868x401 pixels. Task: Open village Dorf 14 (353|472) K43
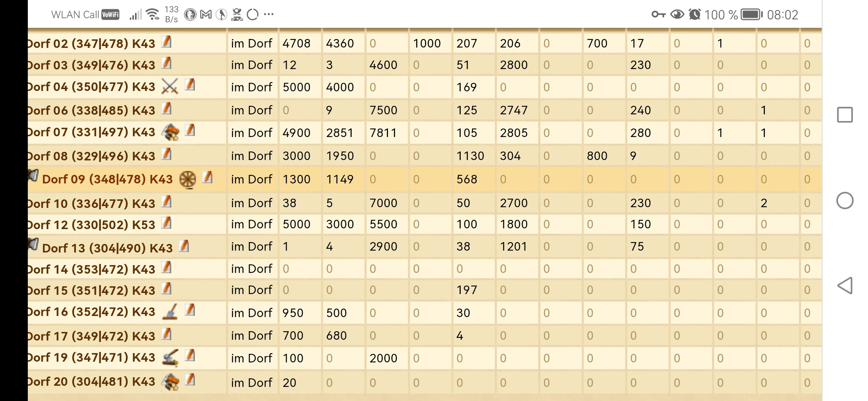point(91,269)
